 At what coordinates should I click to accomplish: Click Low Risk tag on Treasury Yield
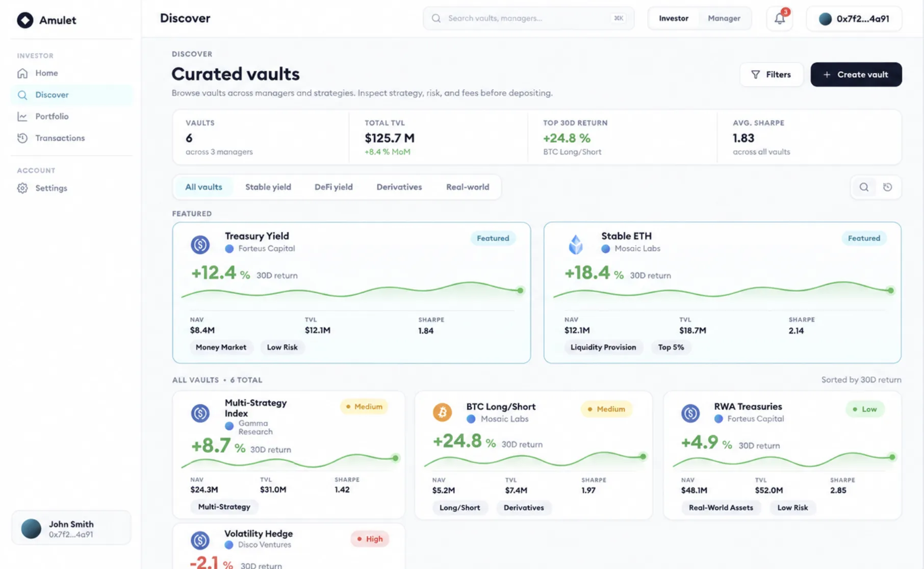282,347
